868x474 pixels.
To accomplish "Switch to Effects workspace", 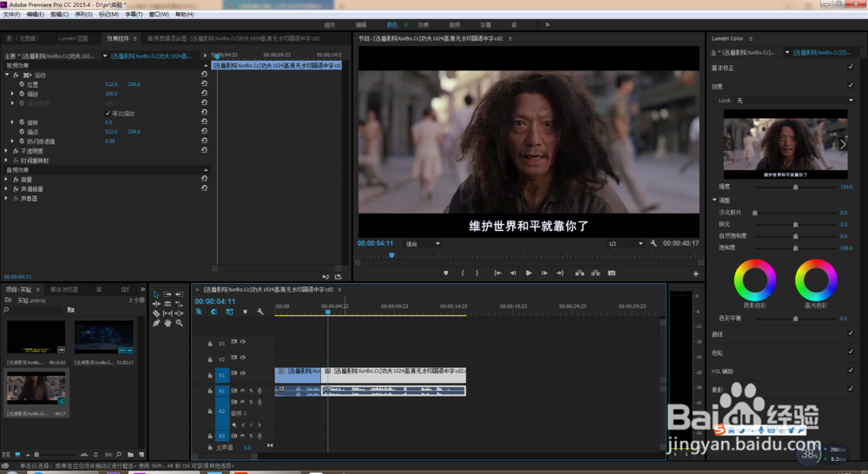I will [424, 25].
